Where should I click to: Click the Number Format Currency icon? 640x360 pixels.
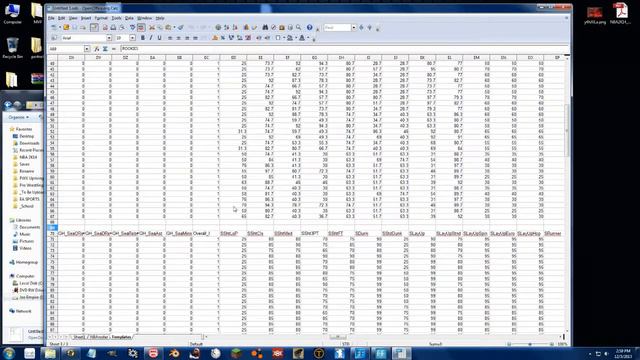click(x=215, y=38)
